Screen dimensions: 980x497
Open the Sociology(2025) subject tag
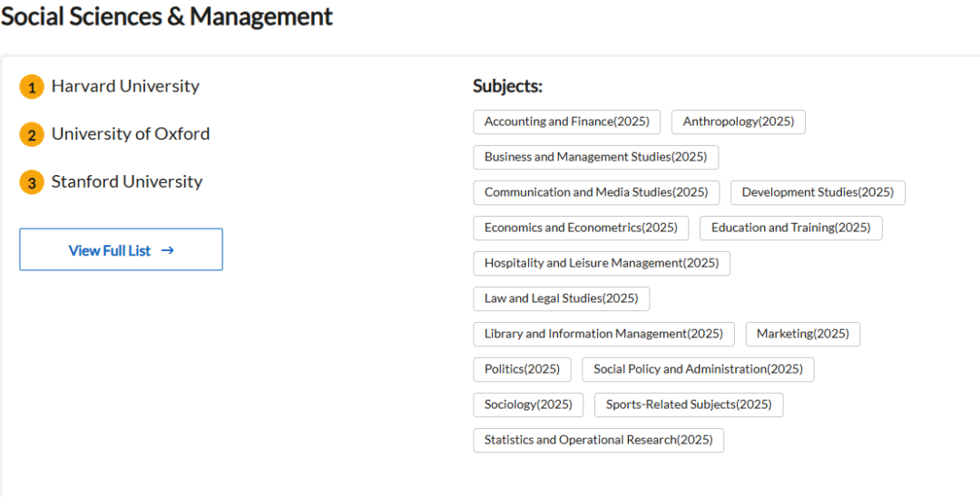click(528, 404)
